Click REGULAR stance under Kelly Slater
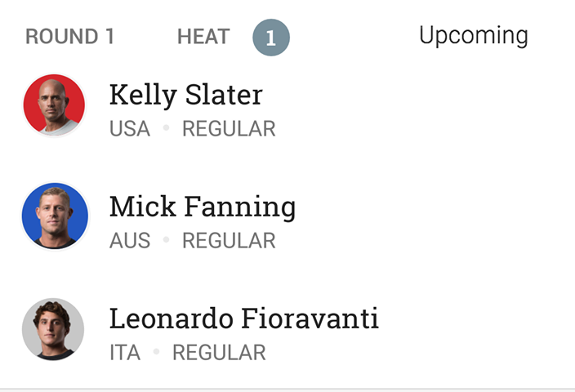Screen dimensions: 575x392 pos(229,129)
